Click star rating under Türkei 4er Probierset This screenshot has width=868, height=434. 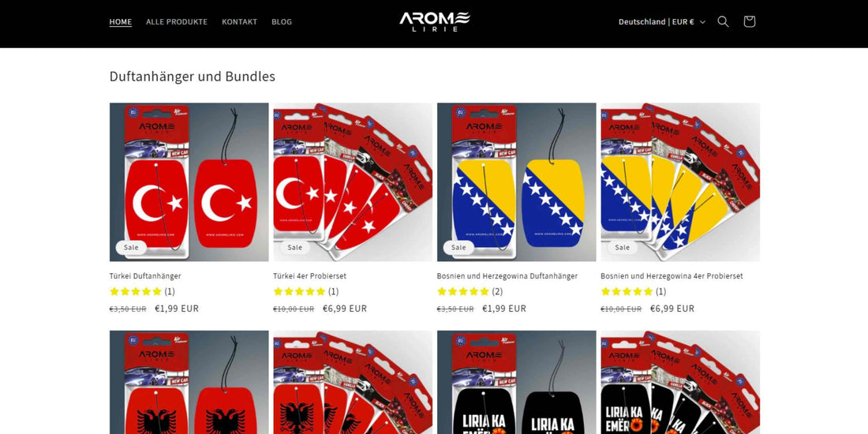click(300, 291)
